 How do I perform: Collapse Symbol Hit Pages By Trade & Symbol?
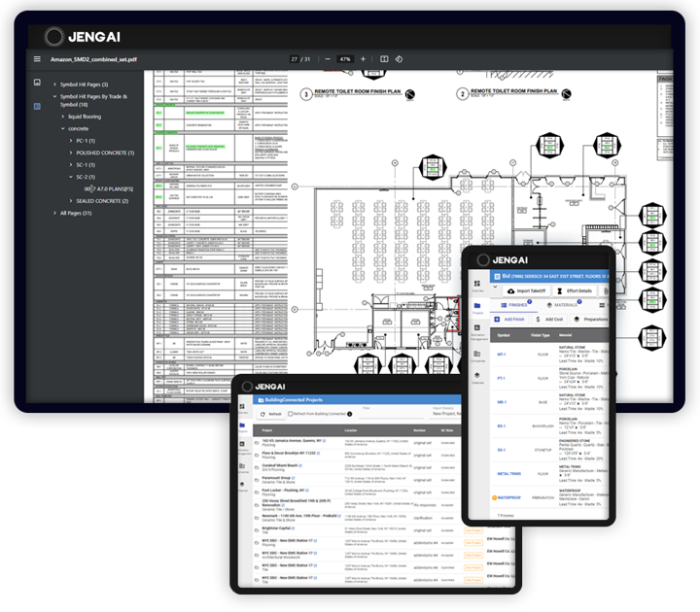coord(54,96)
